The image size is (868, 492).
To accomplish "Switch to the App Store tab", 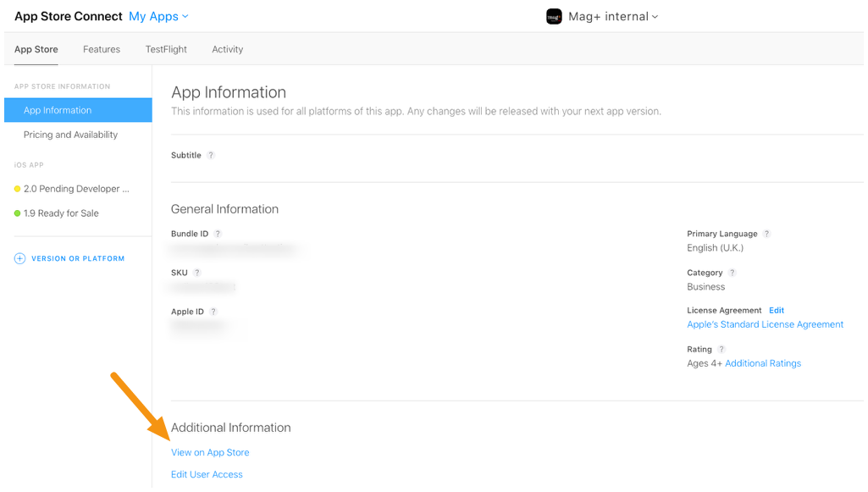I will tap(36, 49).
